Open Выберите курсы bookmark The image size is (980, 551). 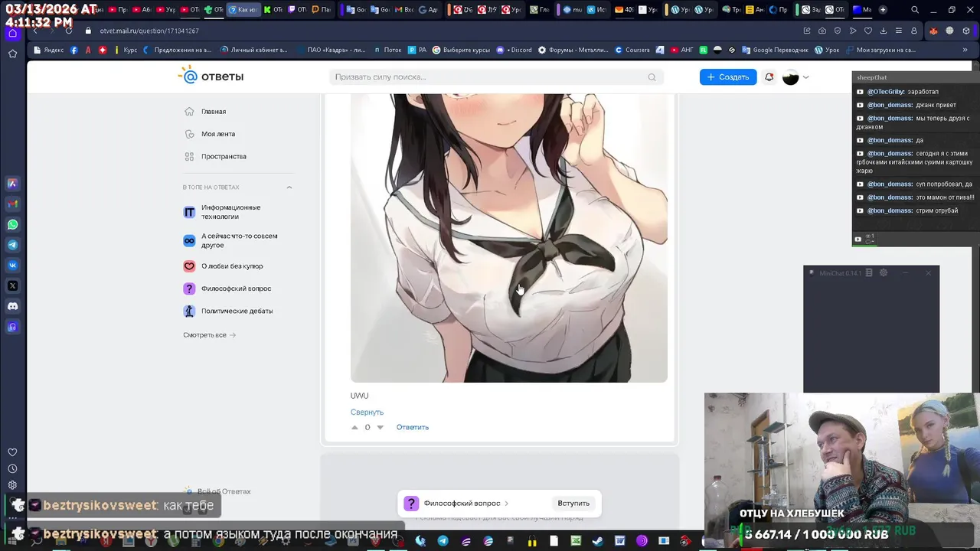pos(461,50)
